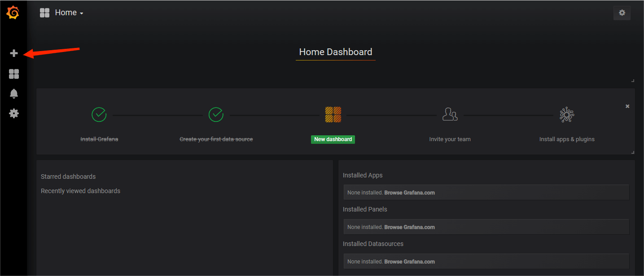
Task: Click the orange New dashboard icon
Action: pyautogui.click(x=333, y=115)
